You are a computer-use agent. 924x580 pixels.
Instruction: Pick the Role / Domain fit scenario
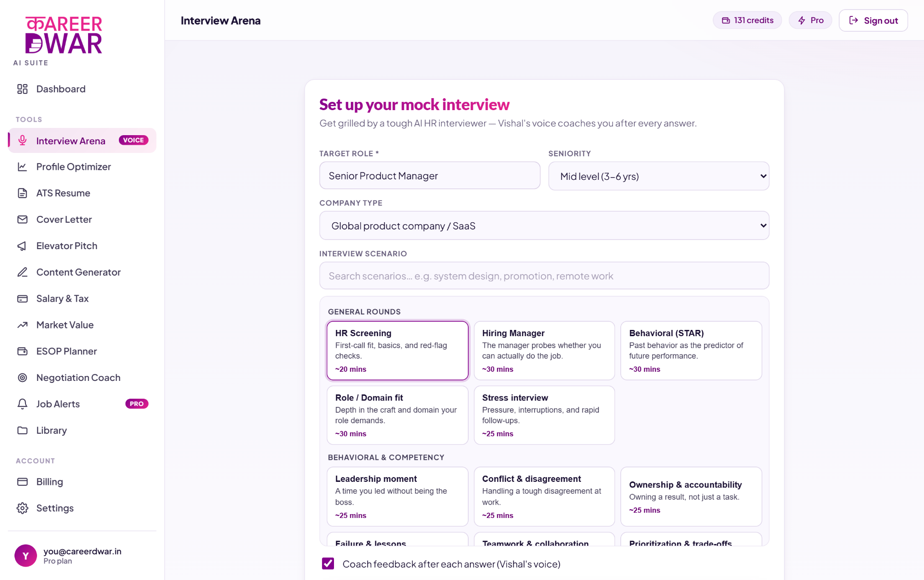click(398, 415)
